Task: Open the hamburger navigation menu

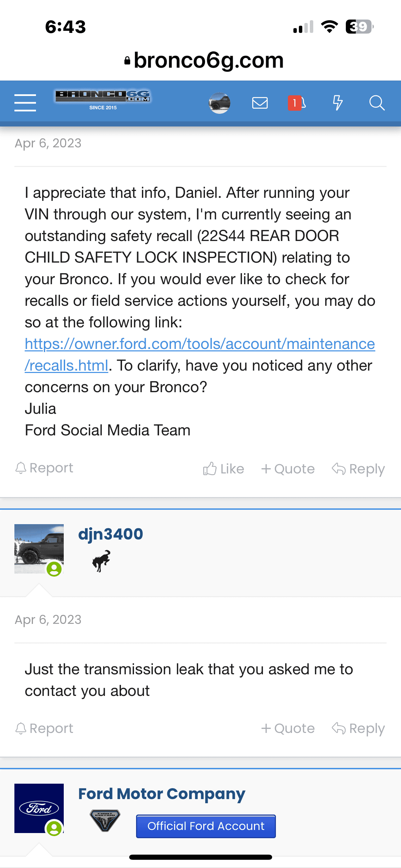Action: coord(25,103)
